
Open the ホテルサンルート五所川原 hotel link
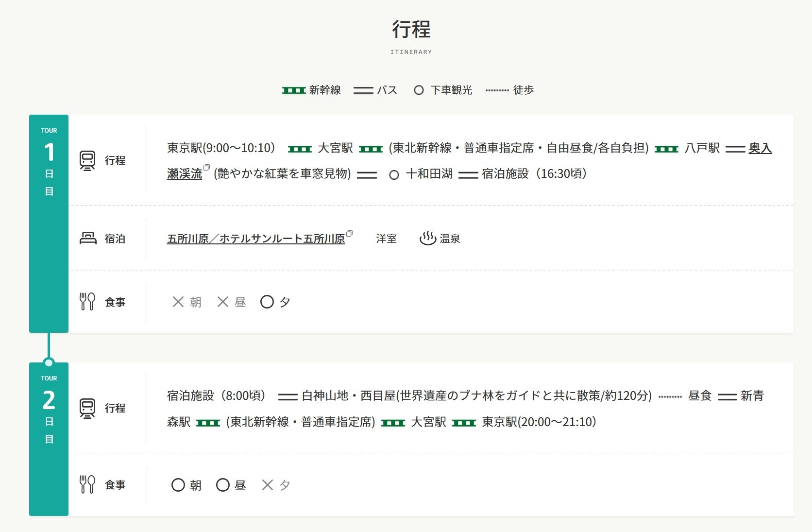(256, 239)
